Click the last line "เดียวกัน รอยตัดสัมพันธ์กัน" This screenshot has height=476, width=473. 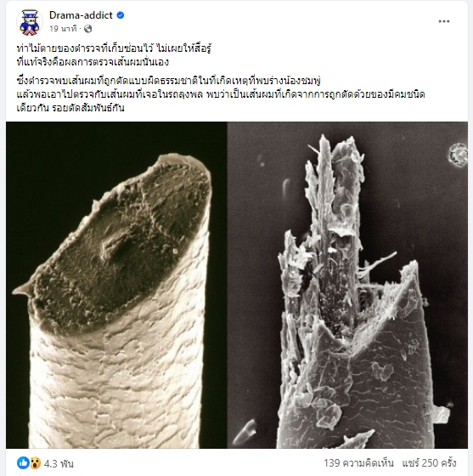coord(70,108)
